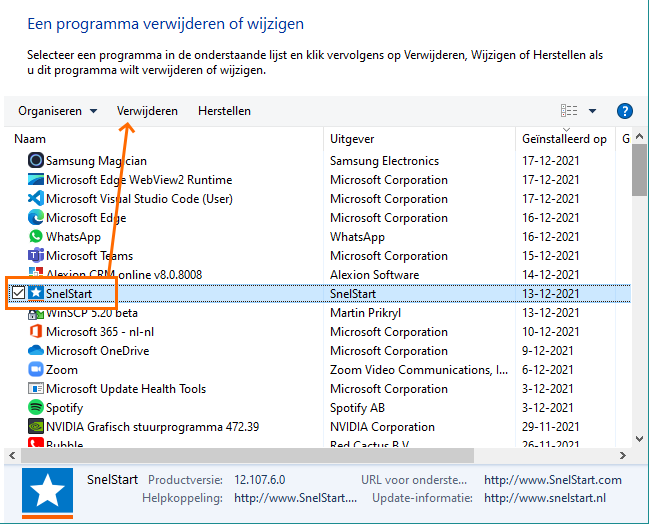Viewport: 649px width, 524px height.
Task: Click publisher Samsung Electronics cell
Action: 384,161
